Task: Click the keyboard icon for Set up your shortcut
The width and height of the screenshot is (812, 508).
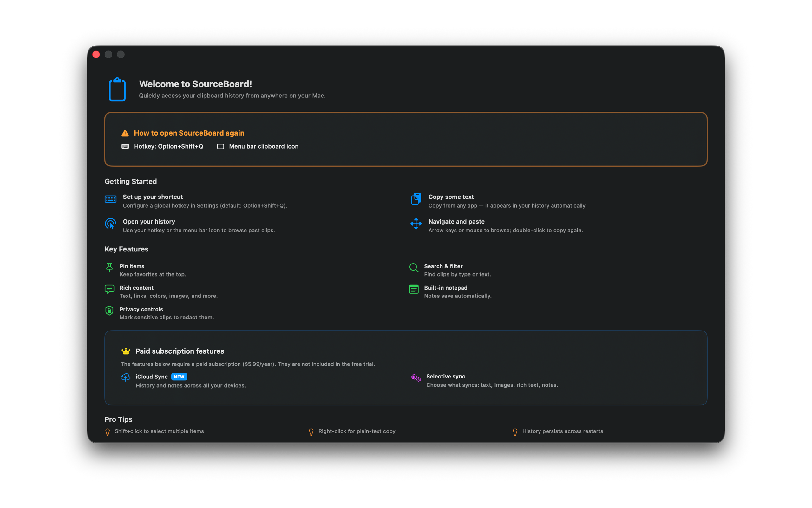Action: click(x=110, y=199)
